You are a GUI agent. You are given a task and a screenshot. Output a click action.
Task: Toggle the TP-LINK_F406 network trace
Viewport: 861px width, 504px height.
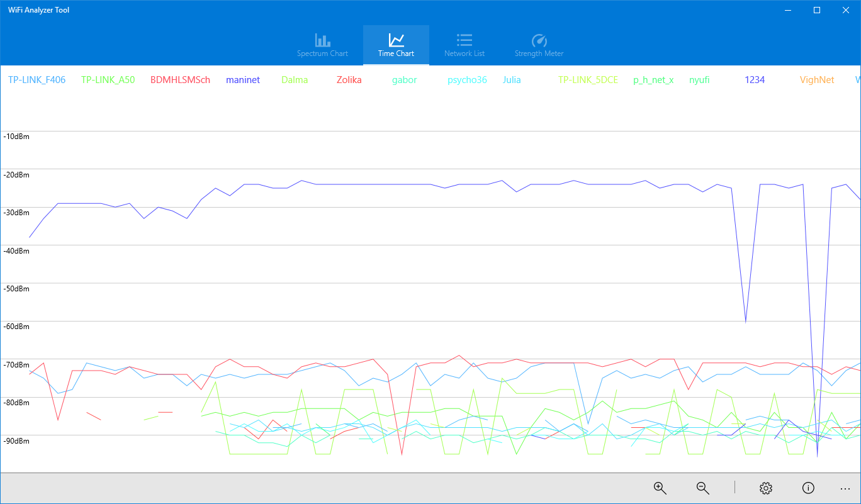(37, 80)
